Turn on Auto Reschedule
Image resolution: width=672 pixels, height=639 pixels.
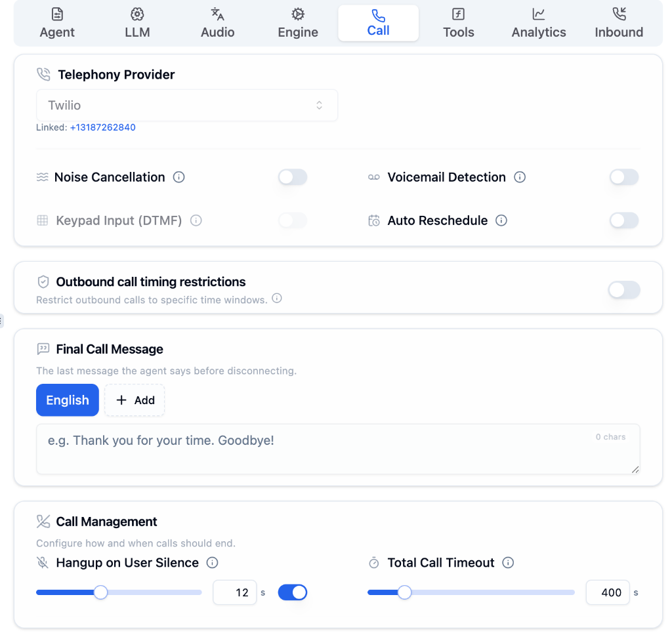[x=624, y=220]
